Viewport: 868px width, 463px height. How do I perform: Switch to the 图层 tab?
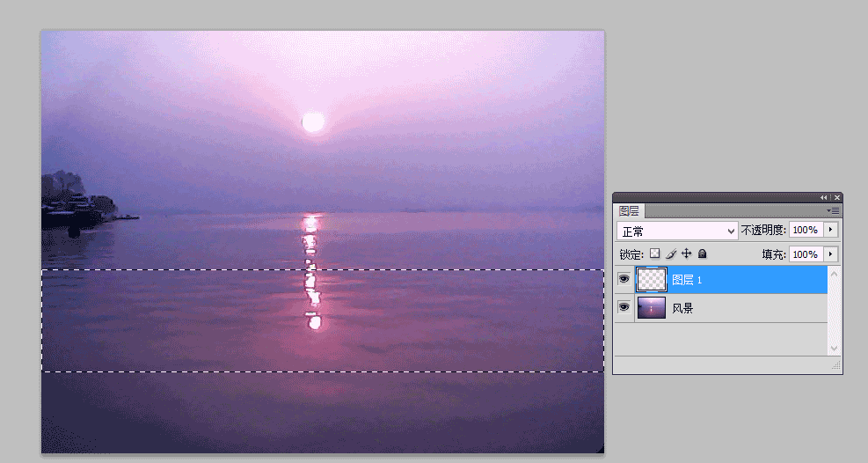point(629,211)
